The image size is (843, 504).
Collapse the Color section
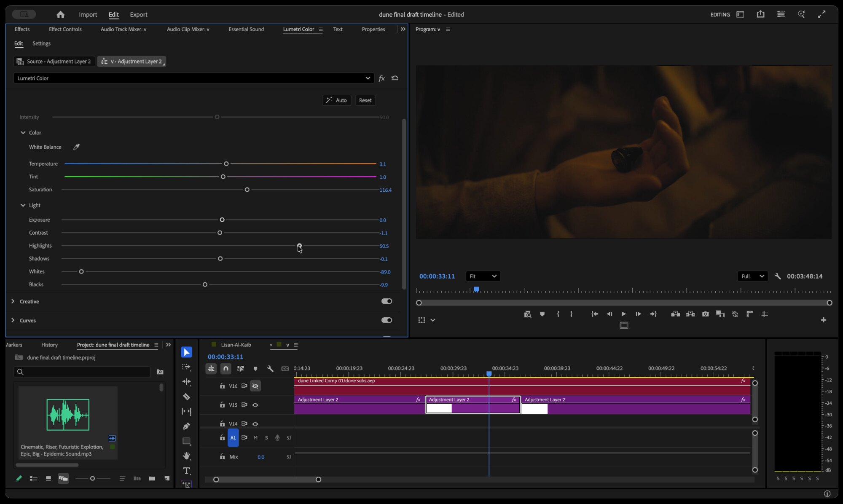point(23,133)
